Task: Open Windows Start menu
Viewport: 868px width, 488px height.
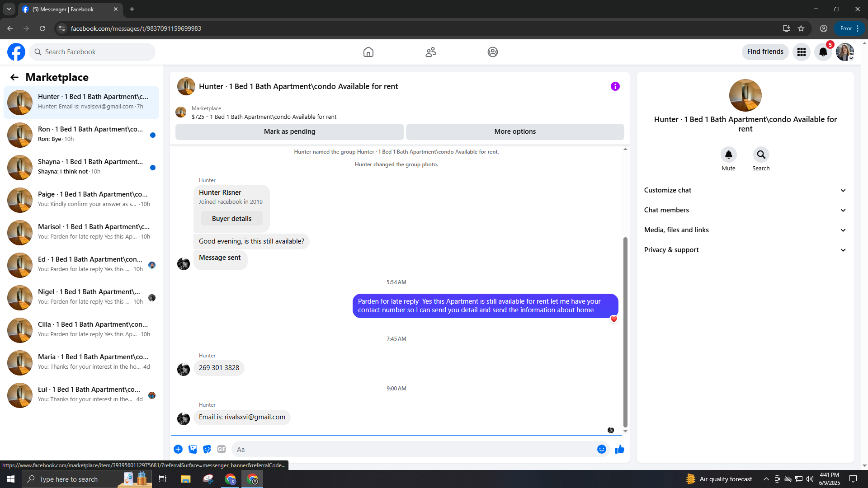Action: click(x=11, y=479)
